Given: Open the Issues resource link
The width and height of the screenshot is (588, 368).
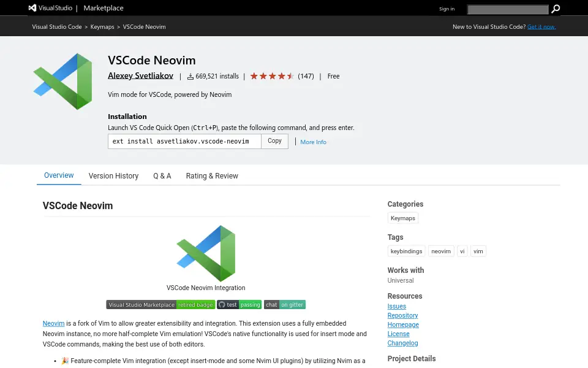Looking at the screenshot, I should tap(397, 307).
